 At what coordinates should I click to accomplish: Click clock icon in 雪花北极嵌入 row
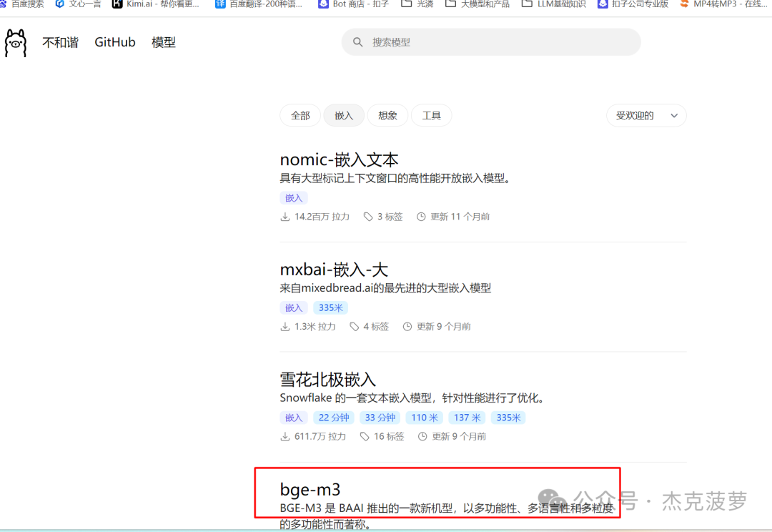pyautogui.click(x=422, y=436)
